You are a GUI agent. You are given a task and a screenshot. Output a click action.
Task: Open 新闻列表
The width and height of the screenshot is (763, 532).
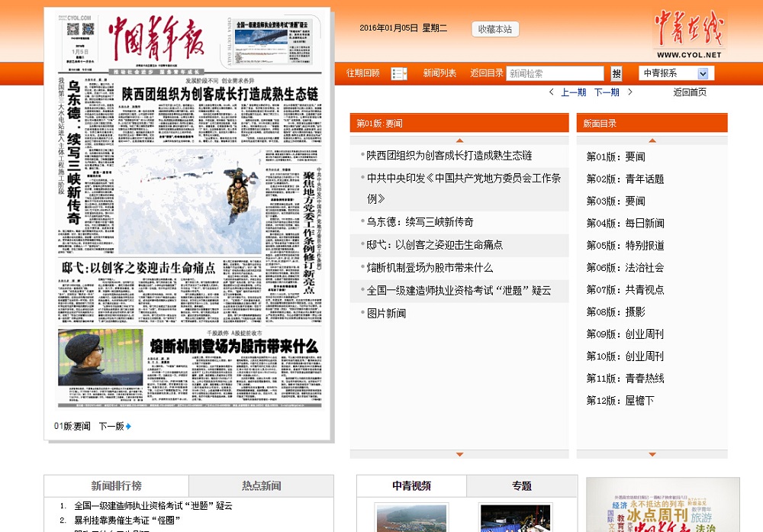click(x=439, y=73)
